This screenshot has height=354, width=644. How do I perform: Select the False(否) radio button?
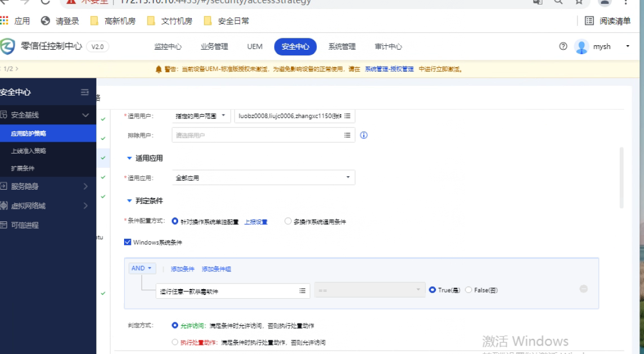(468, 290)
